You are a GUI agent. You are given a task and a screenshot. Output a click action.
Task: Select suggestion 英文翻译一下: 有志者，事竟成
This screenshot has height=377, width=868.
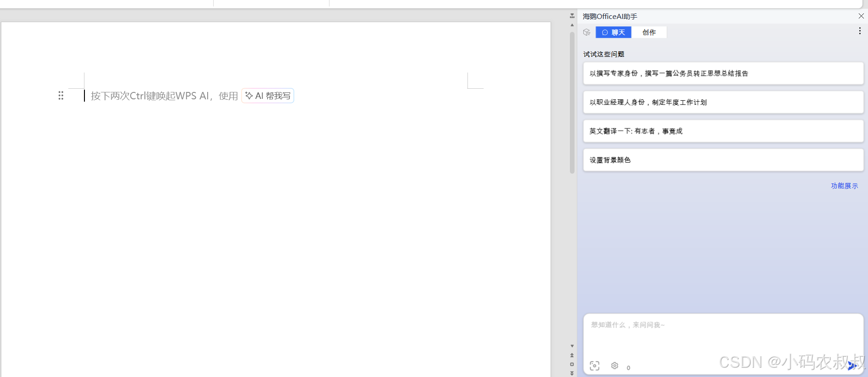pos(723,131)
